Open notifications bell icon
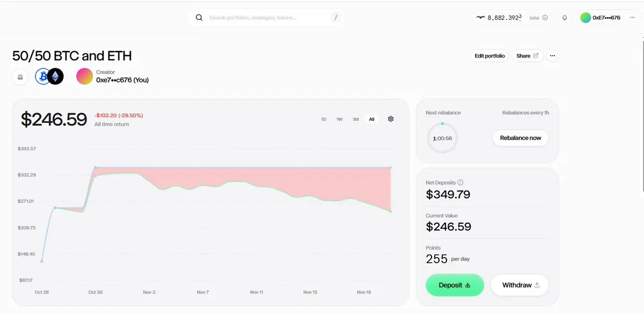Screen dimensions: 644x314 tap(565, 18)
